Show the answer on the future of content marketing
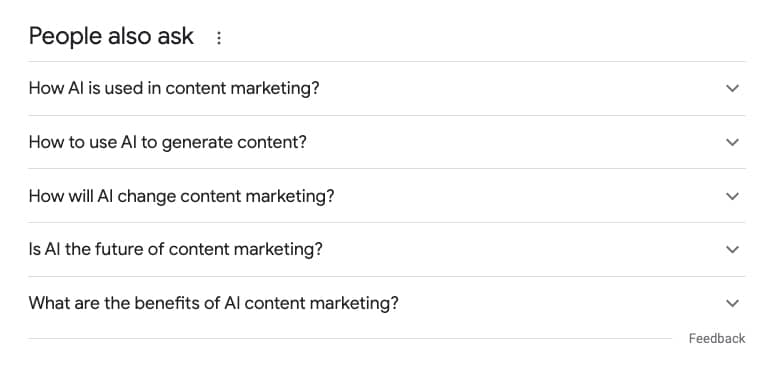 click(x=387, y=249)
